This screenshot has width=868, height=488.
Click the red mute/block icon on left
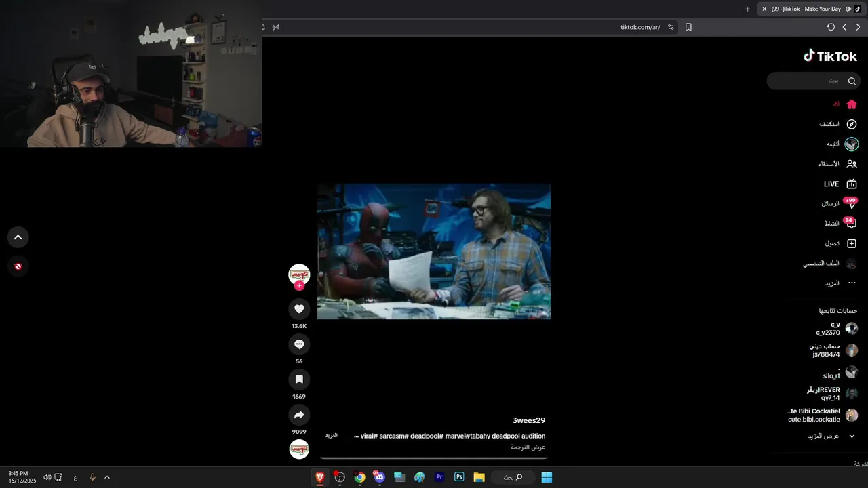(x=18, y=266)
